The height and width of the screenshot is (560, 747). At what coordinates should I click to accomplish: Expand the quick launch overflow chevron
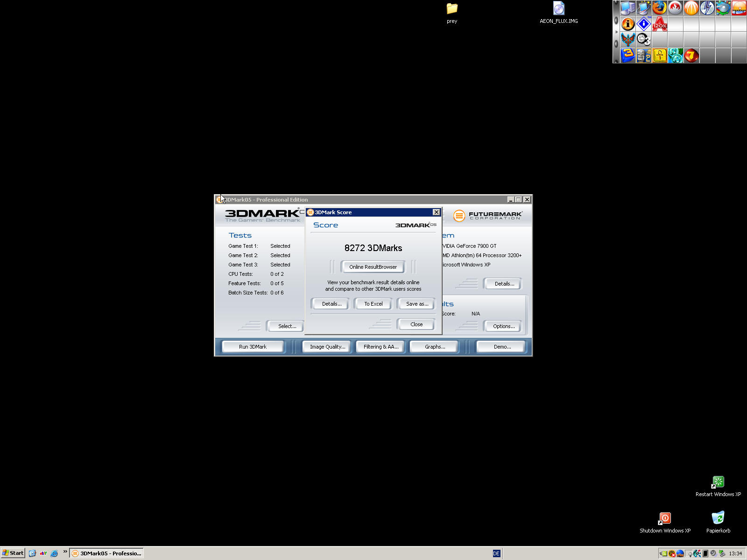pos(65,551)
